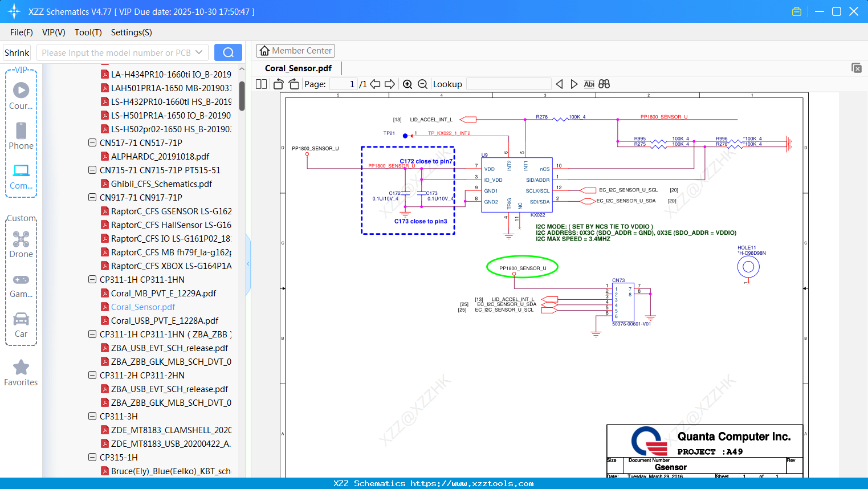
Task: Go to the previous page arrow
Action: (x=375, y=84)
